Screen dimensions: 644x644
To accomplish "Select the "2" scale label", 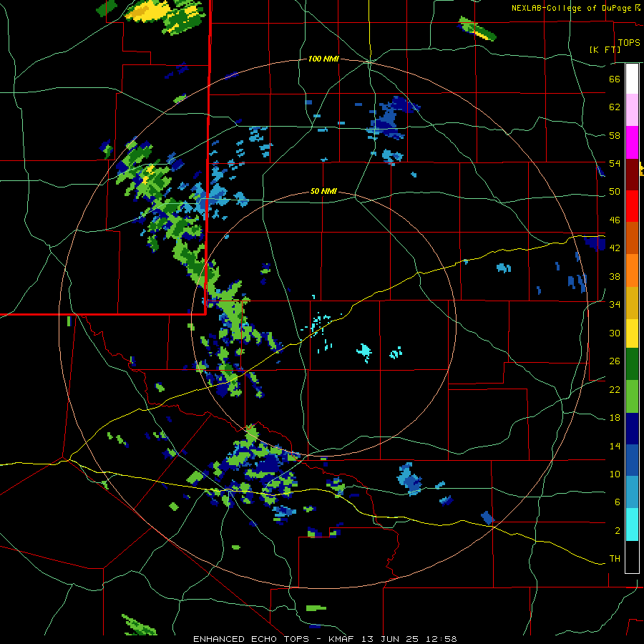I will 618,531.
